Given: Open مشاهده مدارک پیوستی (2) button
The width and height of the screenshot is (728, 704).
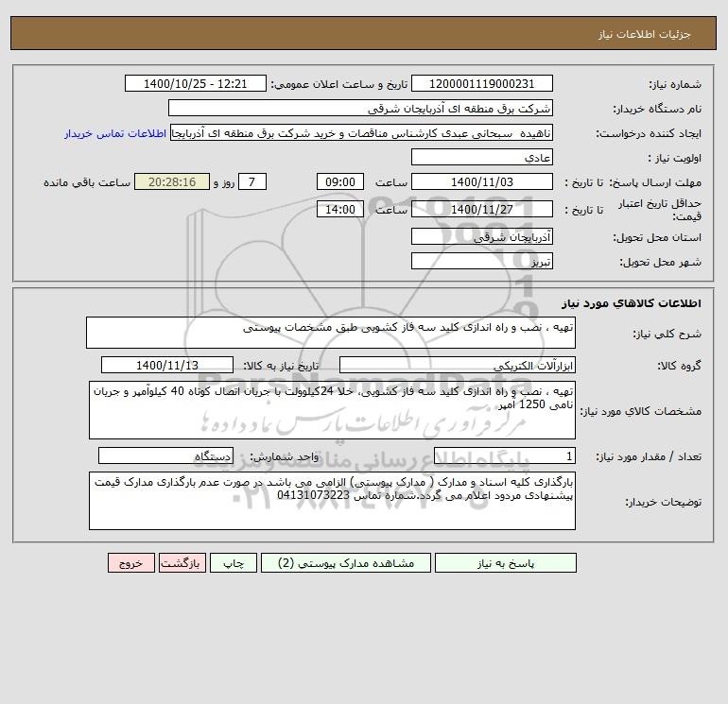Looking at the screenshot, I should [x=346, y=563].
